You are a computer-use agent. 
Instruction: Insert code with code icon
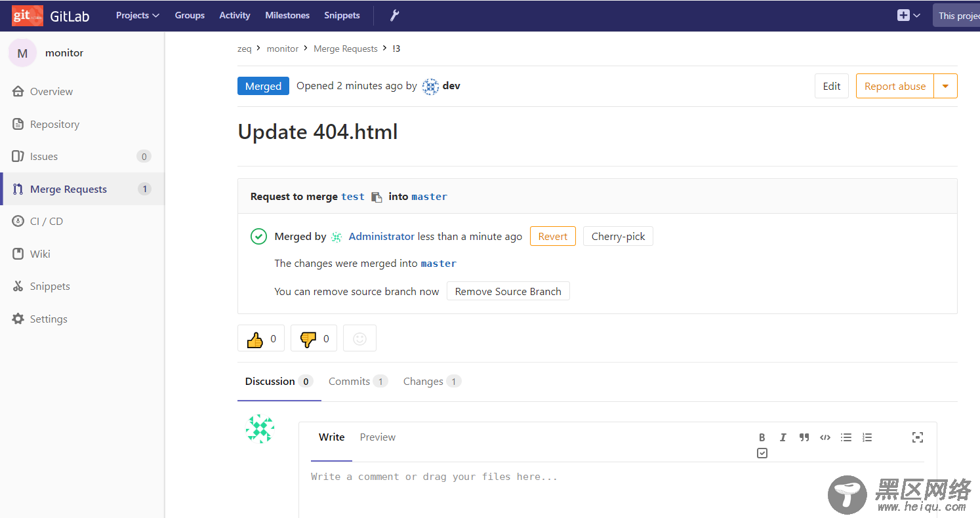pos(825,437)
